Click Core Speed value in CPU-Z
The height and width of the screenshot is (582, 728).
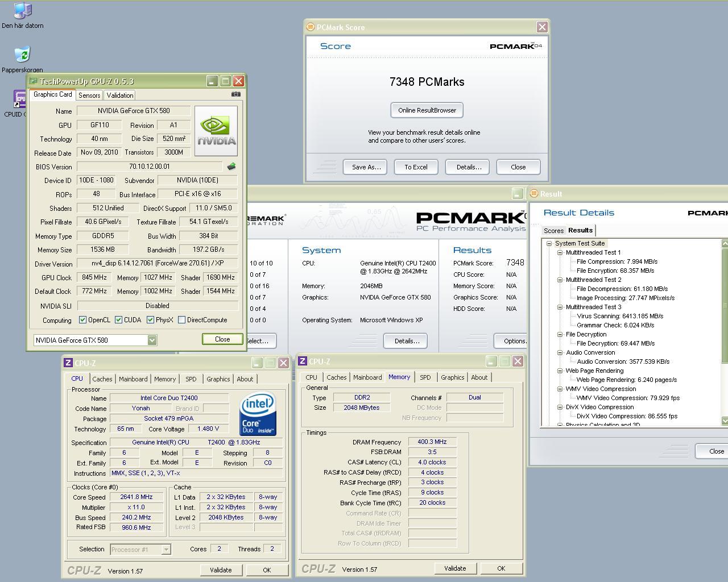pyautogui.click(x=136, y=497)
